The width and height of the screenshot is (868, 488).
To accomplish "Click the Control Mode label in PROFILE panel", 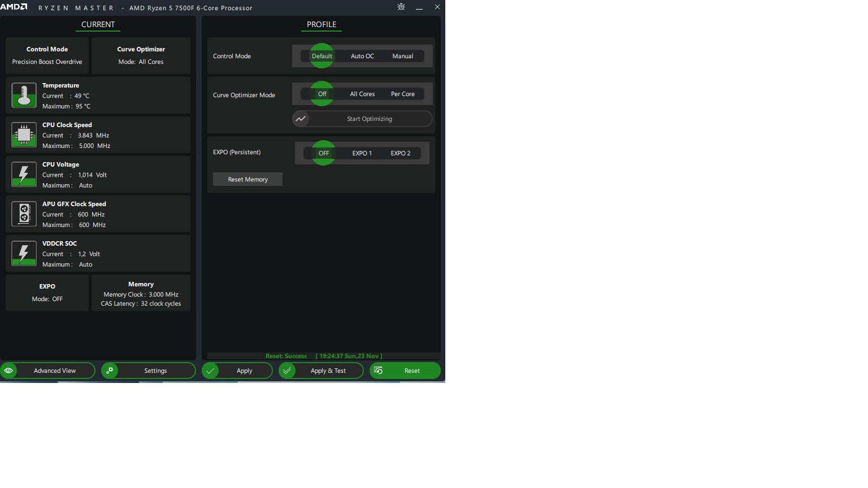I will click(232, 56).
